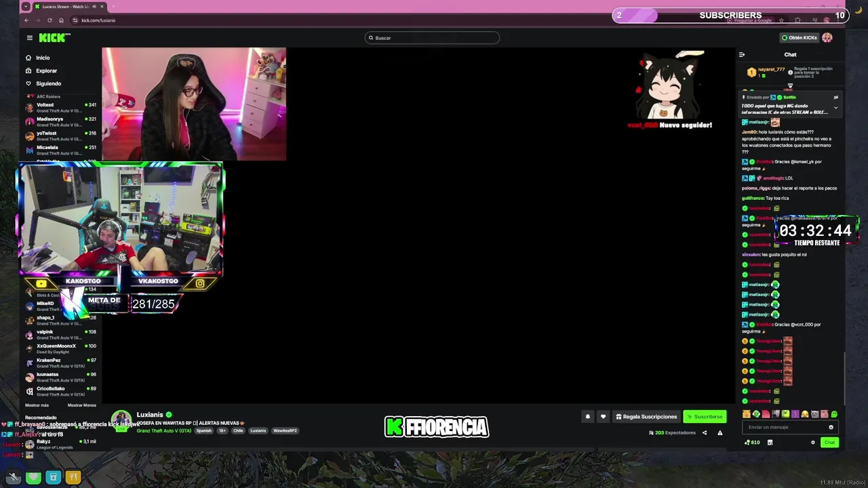Screen dimensions: 868x488
Task: Insert the crying yellow face quick emote
Action: (805, 414)
